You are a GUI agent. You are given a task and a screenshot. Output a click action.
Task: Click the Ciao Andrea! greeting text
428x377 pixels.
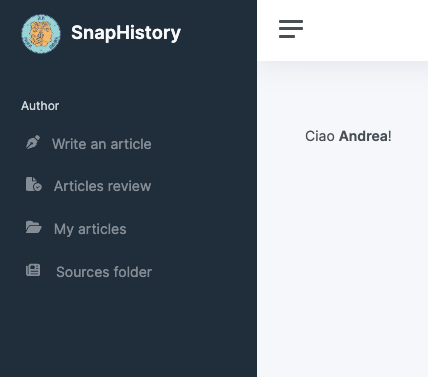[x=348, y=136]
